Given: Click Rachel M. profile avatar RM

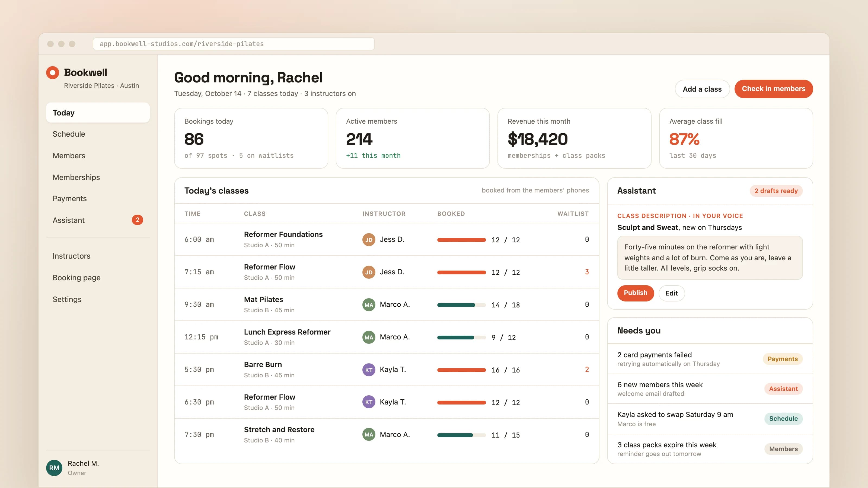Looking at the screenshot, I should (54, 468).
